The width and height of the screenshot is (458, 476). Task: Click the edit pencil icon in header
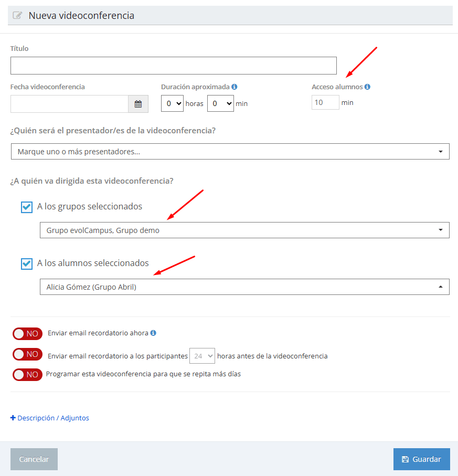pyautogui.click(x=17, y=16)
